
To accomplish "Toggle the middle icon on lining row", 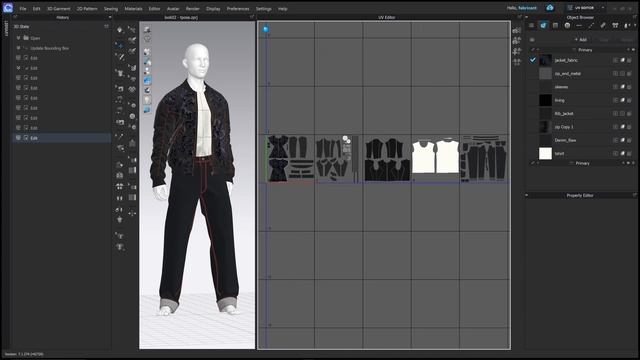I will coord(622,100).
